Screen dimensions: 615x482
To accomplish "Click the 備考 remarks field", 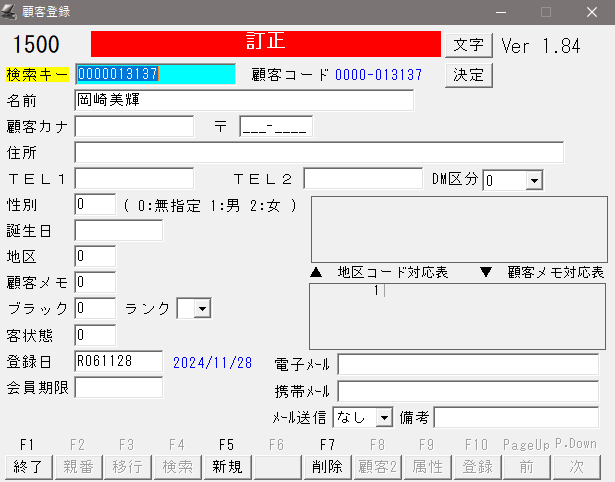I will 515,417.
